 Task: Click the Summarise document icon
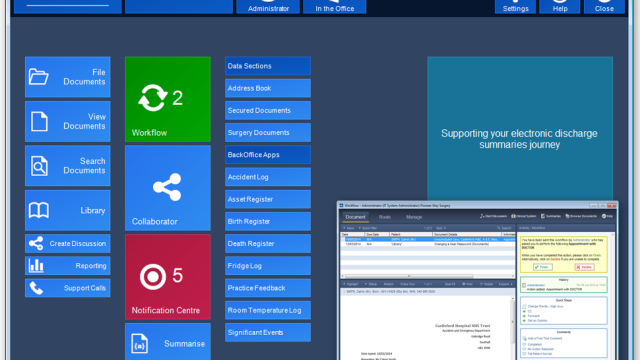(x=140, y=343)
